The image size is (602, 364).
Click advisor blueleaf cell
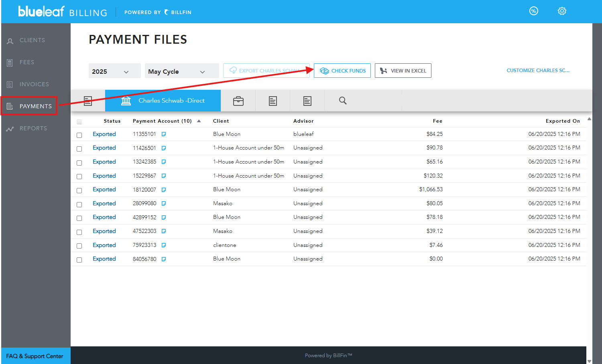[303, 134]
